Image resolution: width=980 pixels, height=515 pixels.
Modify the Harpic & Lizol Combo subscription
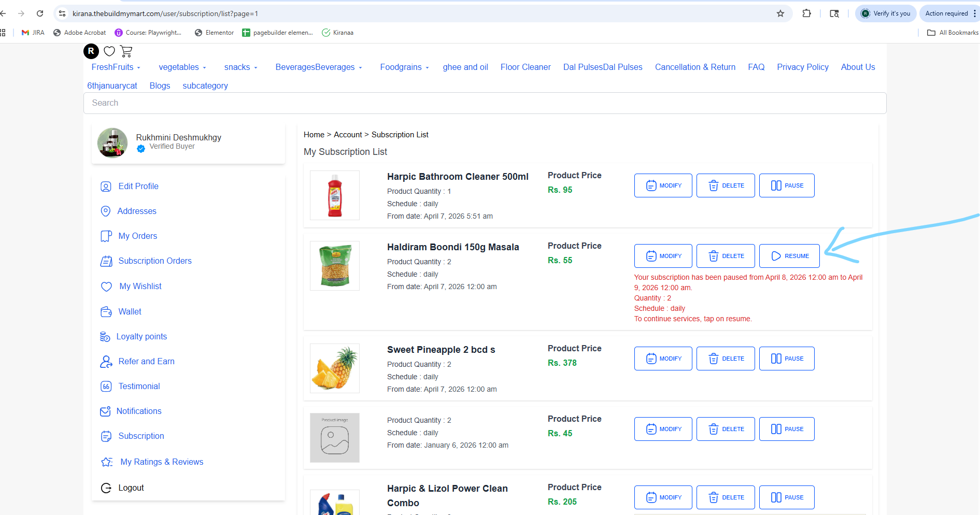point(663,497)
